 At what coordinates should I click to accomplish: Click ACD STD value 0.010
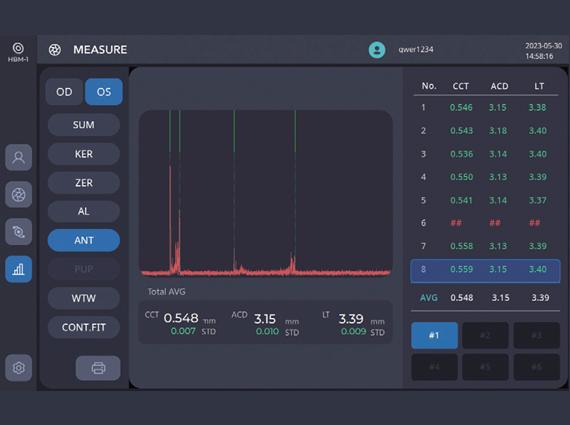pyautogui.click(x=267, y=332)
